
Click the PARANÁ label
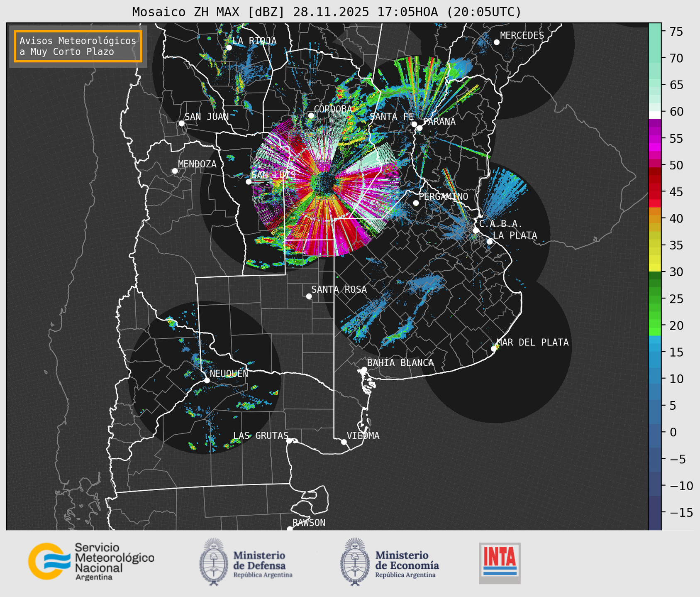439,122
